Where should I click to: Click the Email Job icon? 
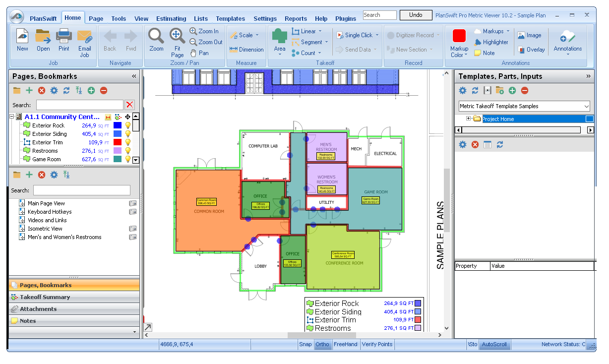[x=85, y=36]
